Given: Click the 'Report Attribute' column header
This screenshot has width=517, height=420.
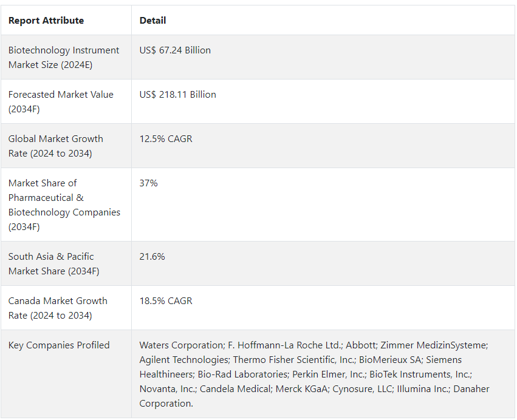Looking at the screenshot, I should 46,21.
